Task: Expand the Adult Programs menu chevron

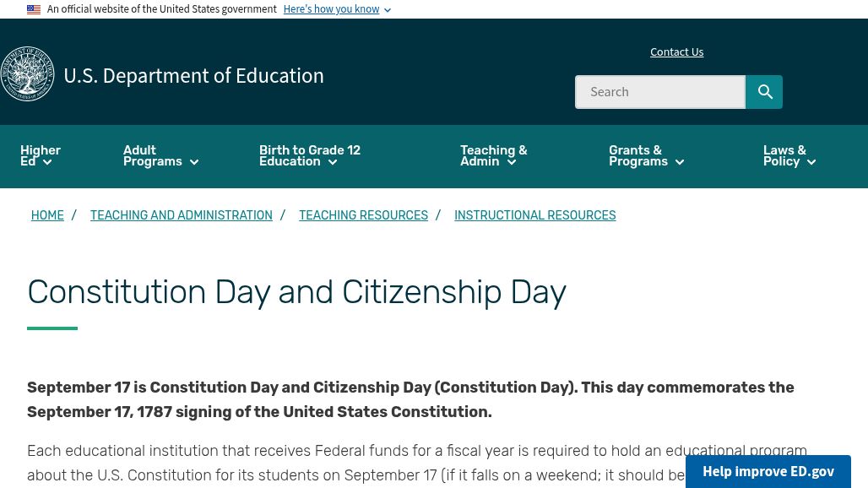Action: click(x=193, y=162)
